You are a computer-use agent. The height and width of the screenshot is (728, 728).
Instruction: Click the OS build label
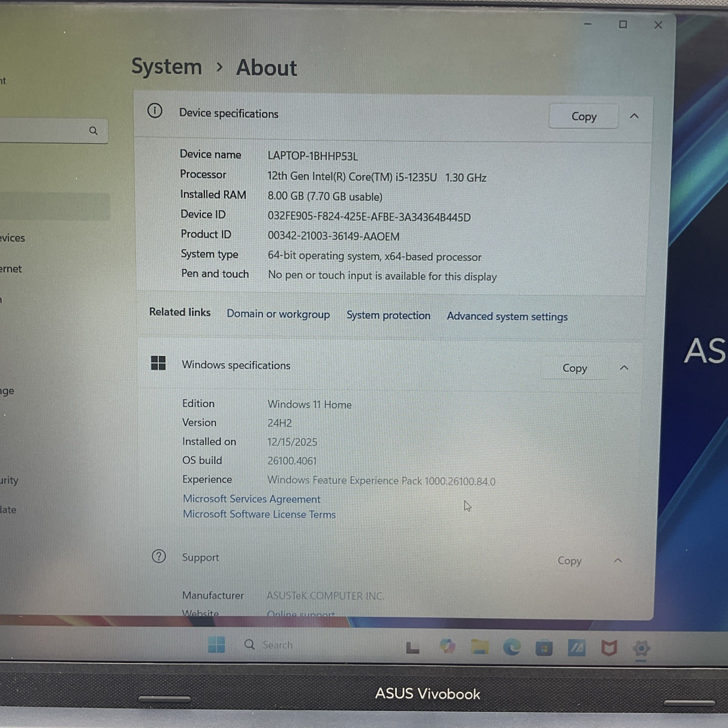click(202, 460)
